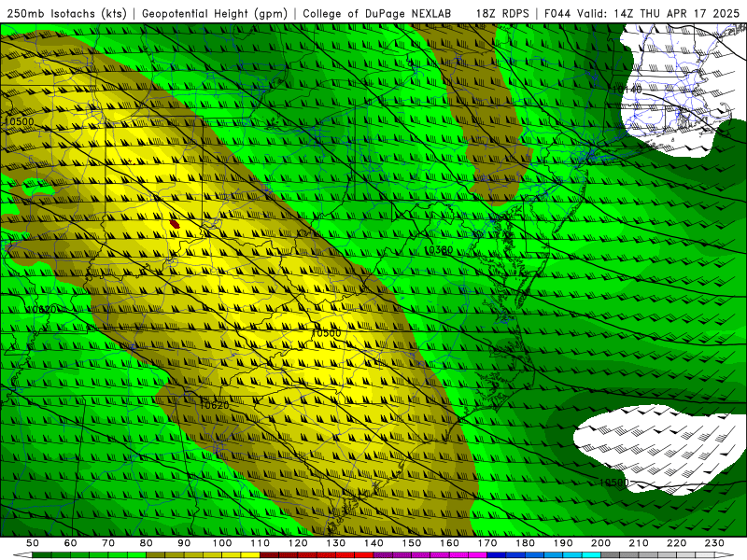Click the 100 value on color scale
The width and height of the screenshot is (747, 560).
pyautogui.click(x=222, y=543)
